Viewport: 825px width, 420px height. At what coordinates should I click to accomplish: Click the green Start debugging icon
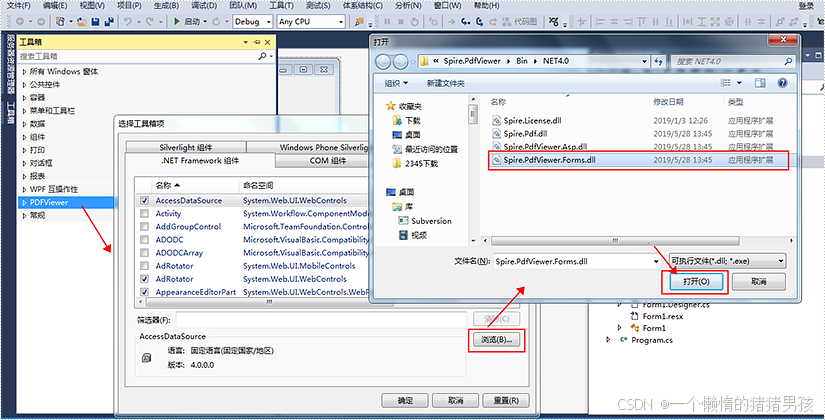point(177,22)
